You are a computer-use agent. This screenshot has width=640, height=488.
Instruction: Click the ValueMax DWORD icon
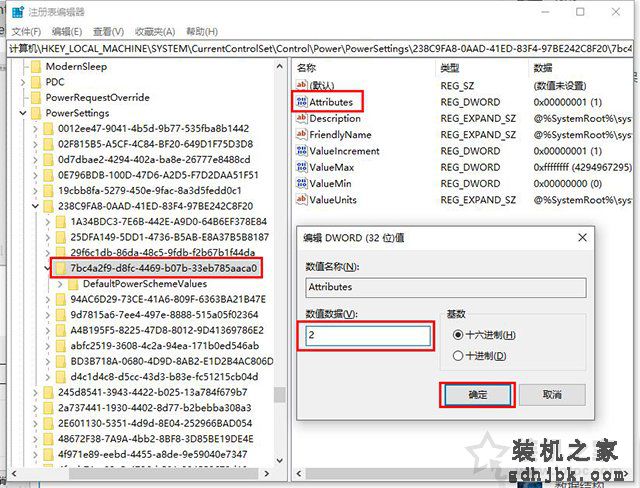[302, 167]
